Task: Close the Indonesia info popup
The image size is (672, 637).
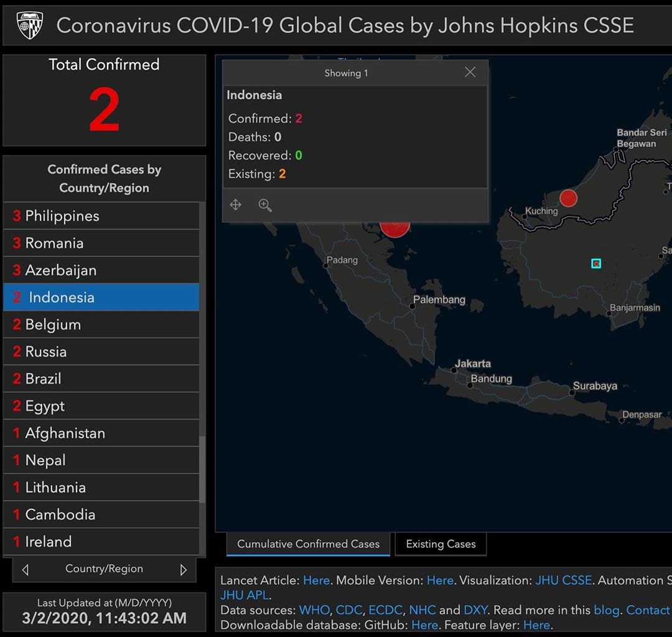Action: click(470, 72)
